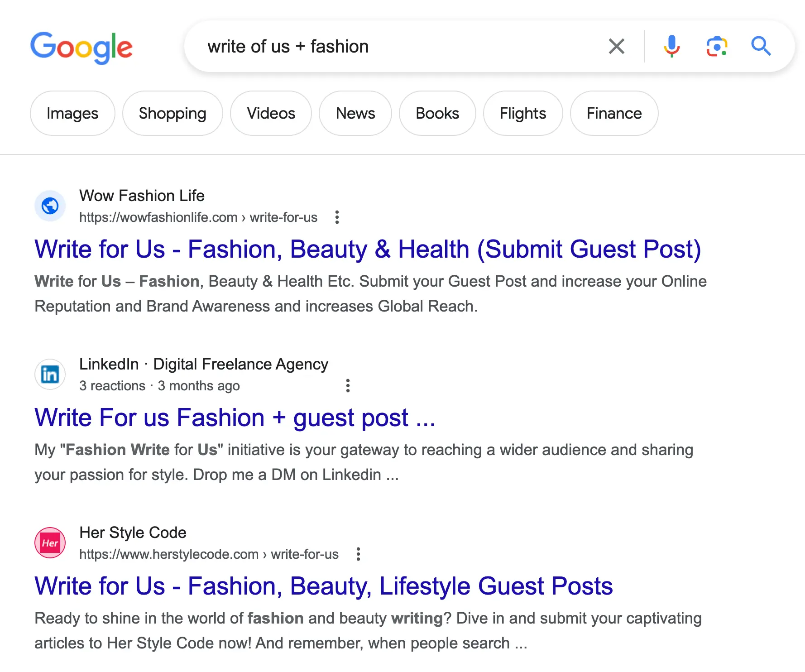Image resolution: width=805 pixels, height=672 pixels.
Task: Click the blue magnifying glass search button
Action: 761,46
